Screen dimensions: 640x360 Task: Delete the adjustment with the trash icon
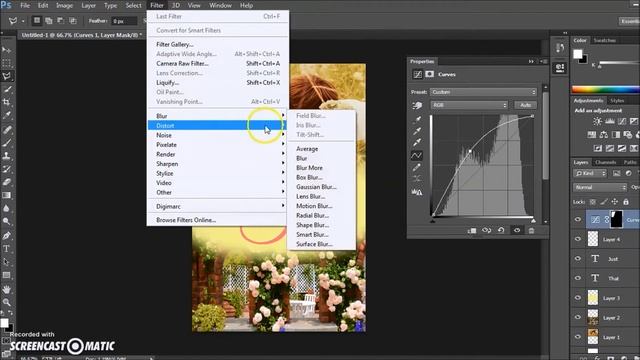pyautogui.click(x=531, y=231)
